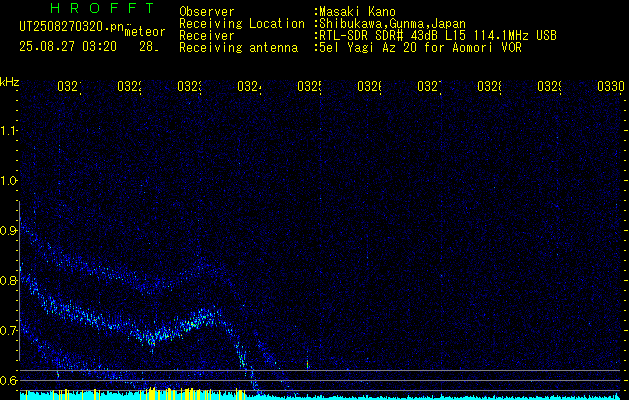Click the 0326 time marker
Screen dimensions: 629x400
point(369,86)
